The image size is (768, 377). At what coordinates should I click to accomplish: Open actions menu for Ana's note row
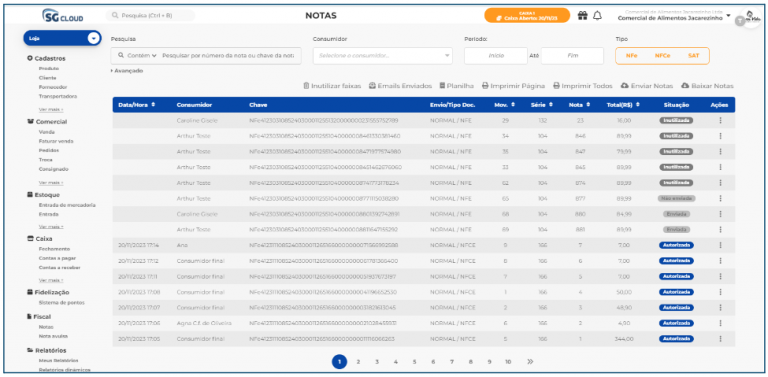(x=720, y=245)
